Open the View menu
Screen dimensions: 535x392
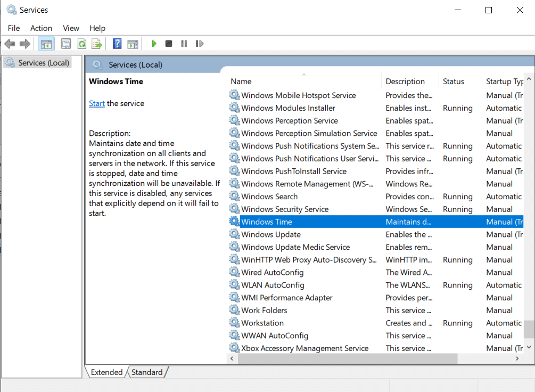point(71,28)
